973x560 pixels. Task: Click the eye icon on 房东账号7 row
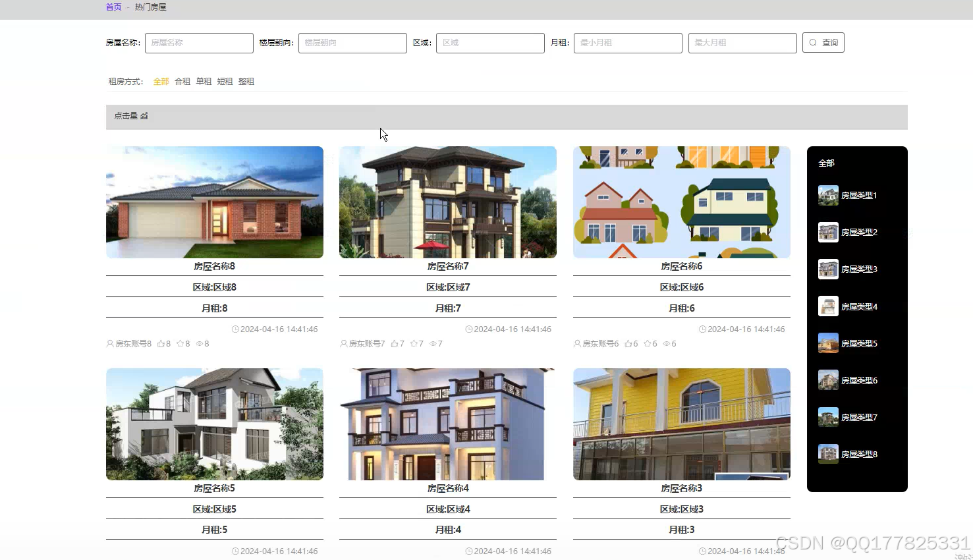coord(433,344)
